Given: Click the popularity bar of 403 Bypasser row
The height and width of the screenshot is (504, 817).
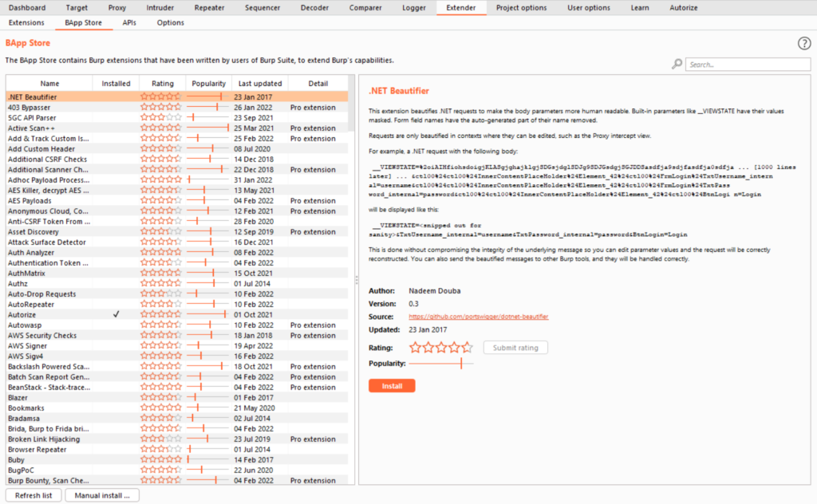Looking at the screenshot, I should click(x=208, y=107).
